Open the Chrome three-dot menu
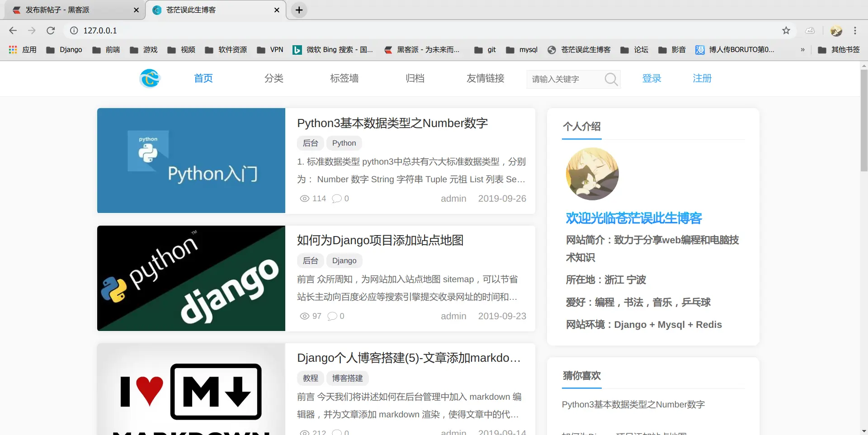The height and width of the screenshot is (435, 868). point(855,30)
